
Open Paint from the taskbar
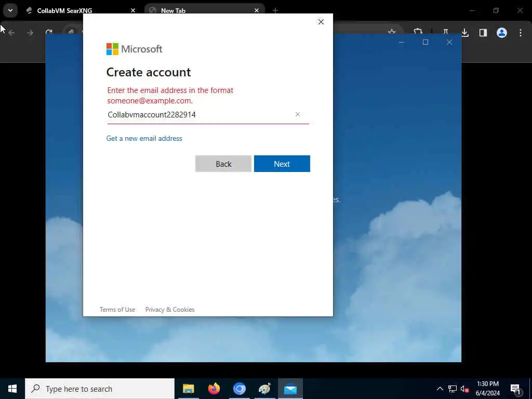(x=264, y=389)
